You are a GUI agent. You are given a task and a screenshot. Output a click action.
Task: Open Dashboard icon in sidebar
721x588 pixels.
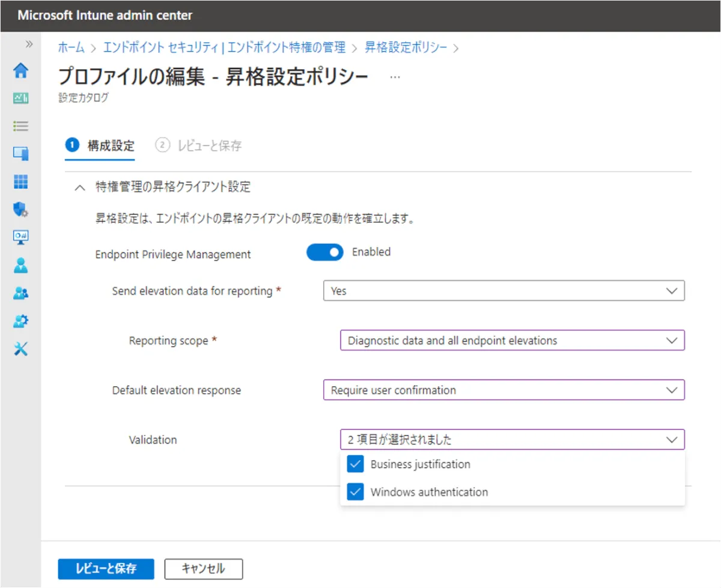[x=21, y=99]
